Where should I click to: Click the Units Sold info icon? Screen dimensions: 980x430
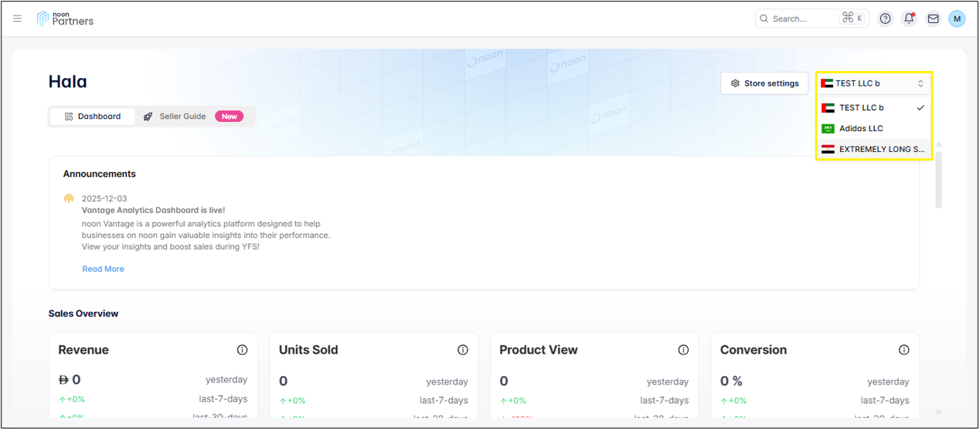(463, 350)
